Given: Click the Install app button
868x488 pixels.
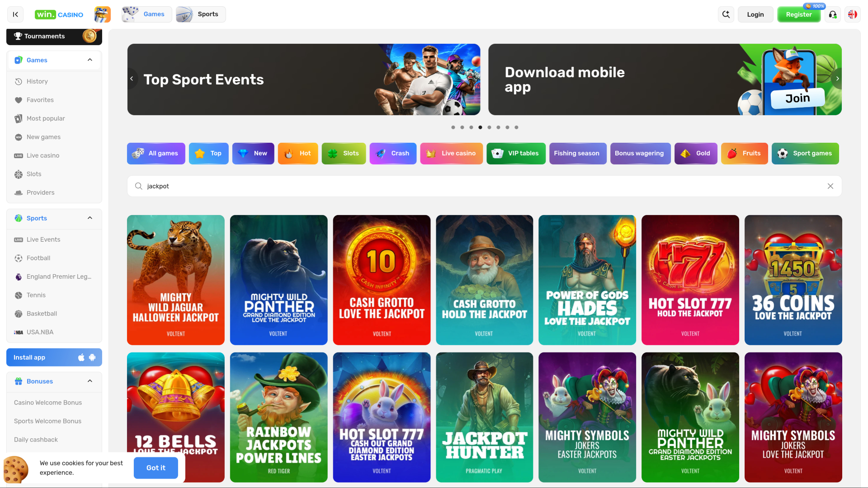Looking at the screenshot, I should click(x=54, y=357).
